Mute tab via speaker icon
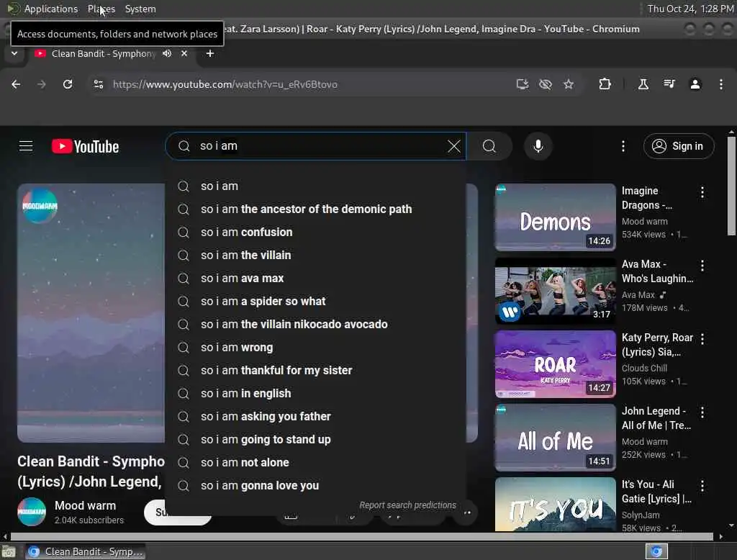Viewport: 737px width, 560px height. click(x=167, y=53)
